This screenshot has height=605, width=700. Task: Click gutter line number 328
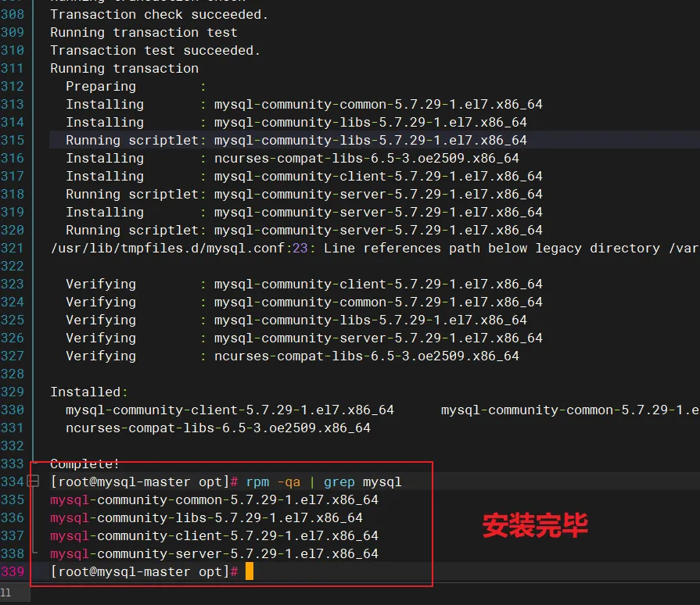tap(13, 374)
